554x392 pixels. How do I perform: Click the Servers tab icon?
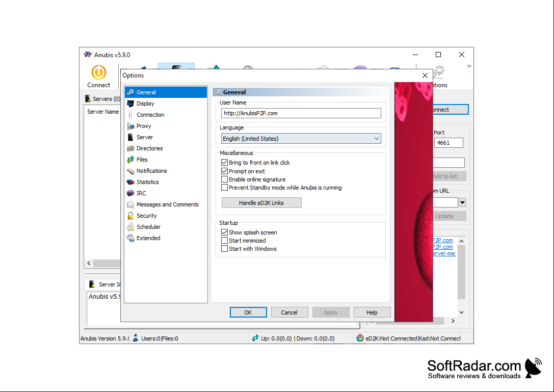88,98
